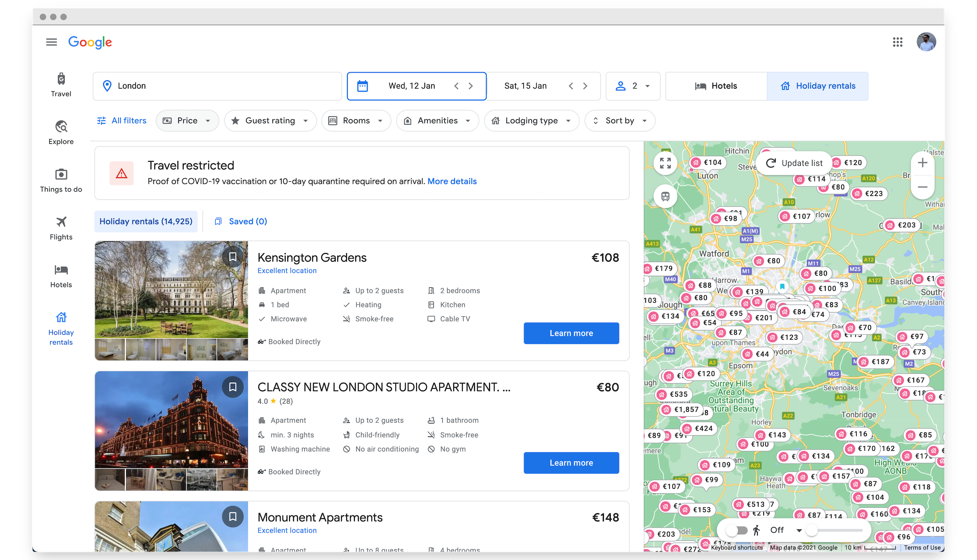The height and width of the screenshot is (560, 977).
Task: Open map Keyboard shortcuts
Action: click(737, 548)
